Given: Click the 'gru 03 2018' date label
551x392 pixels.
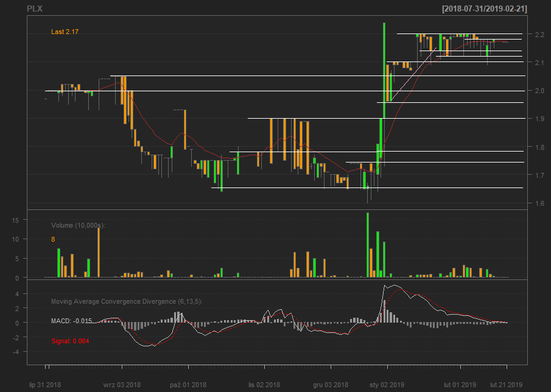Looking at the screenshot, I should [x=331, y=385].
